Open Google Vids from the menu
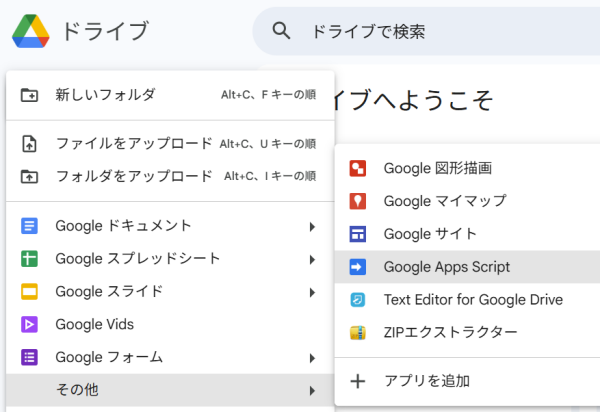 pos(95,324)
